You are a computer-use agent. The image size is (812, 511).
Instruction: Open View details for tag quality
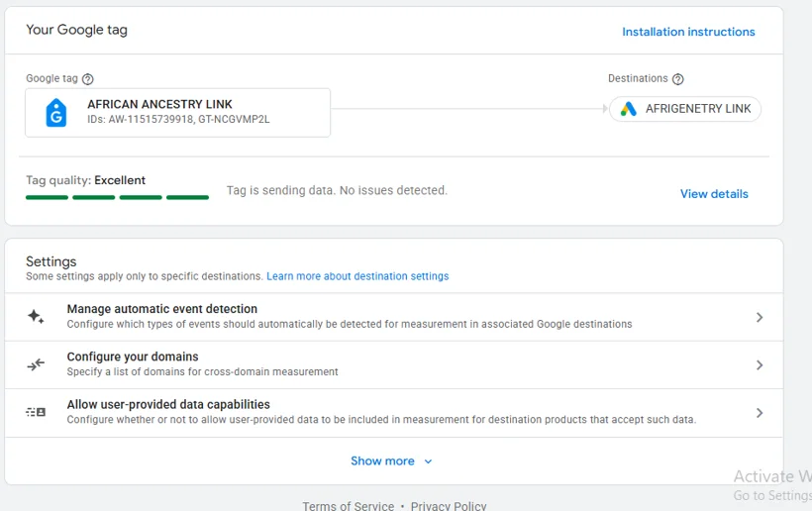714,194
